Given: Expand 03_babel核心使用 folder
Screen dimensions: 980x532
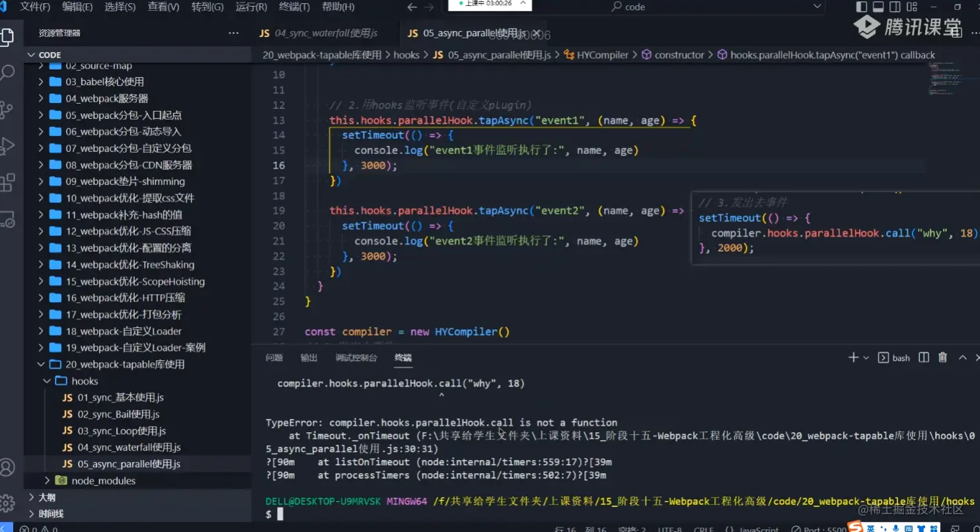Looking at the screenshot, I should click(137, 82).
